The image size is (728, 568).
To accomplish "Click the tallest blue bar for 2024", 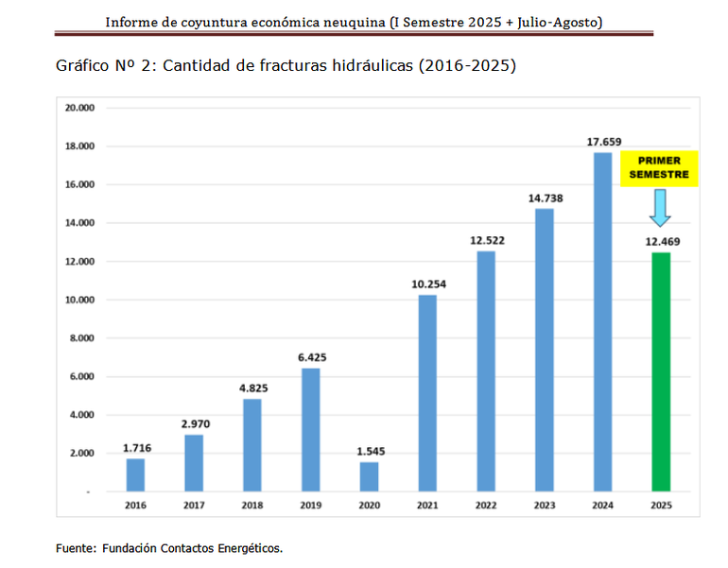I will [x=601, y=321].
